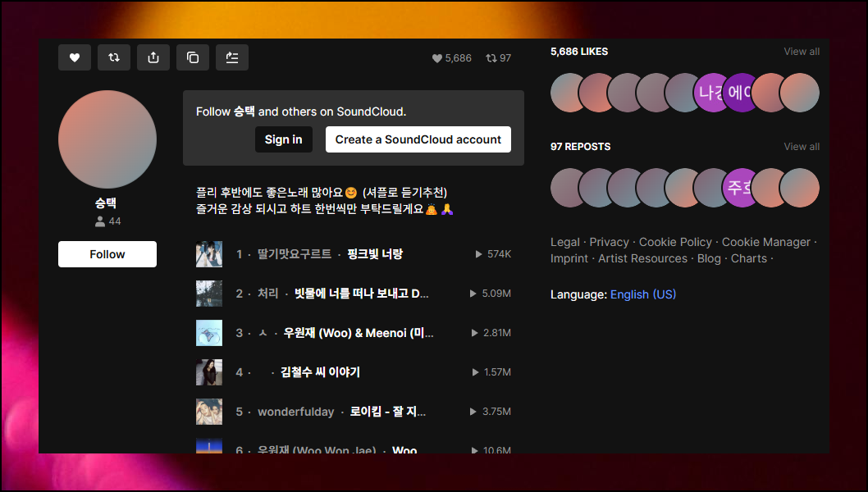This screenshot has width=868, height=492.
Task: Click 1.57M play count of track 4
Action: 491,372
